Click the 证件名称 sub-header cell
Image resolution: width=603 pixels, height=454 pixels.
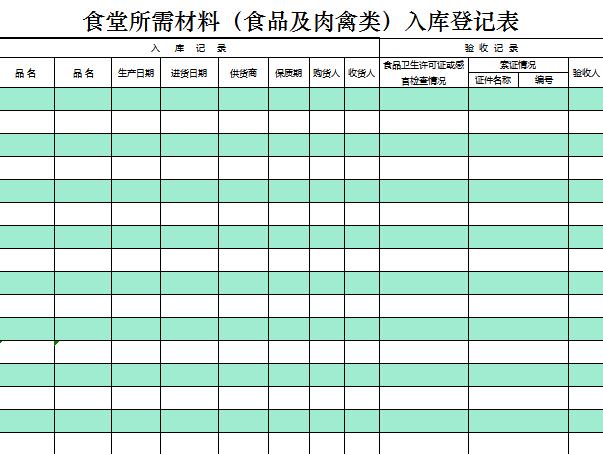(493, 80)
